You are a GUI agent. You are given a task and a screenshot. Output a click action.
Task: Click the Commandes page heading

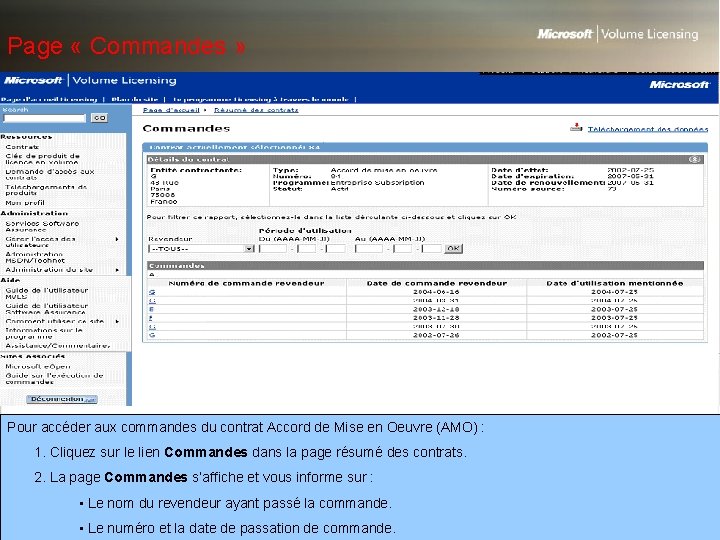(x=186, y=129)
